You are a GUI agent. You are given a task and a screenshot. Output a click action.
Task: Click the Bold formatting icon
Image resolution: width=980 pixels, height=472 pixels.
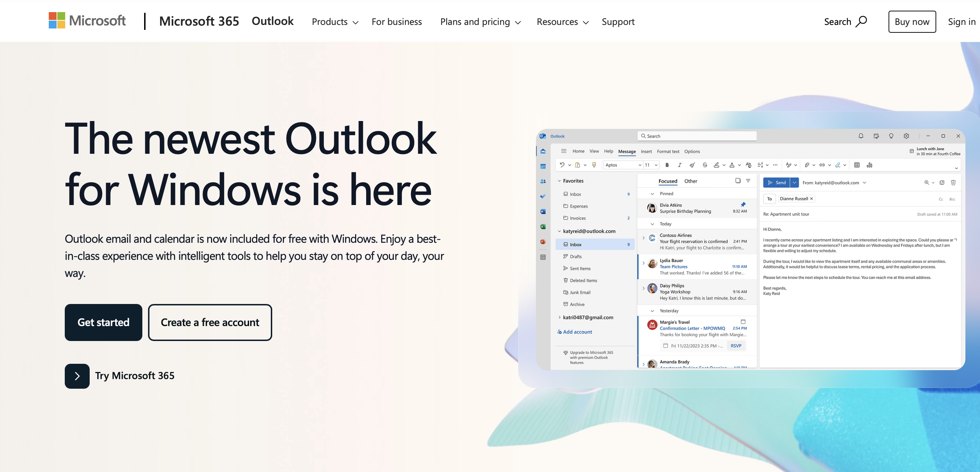[667, 165]
